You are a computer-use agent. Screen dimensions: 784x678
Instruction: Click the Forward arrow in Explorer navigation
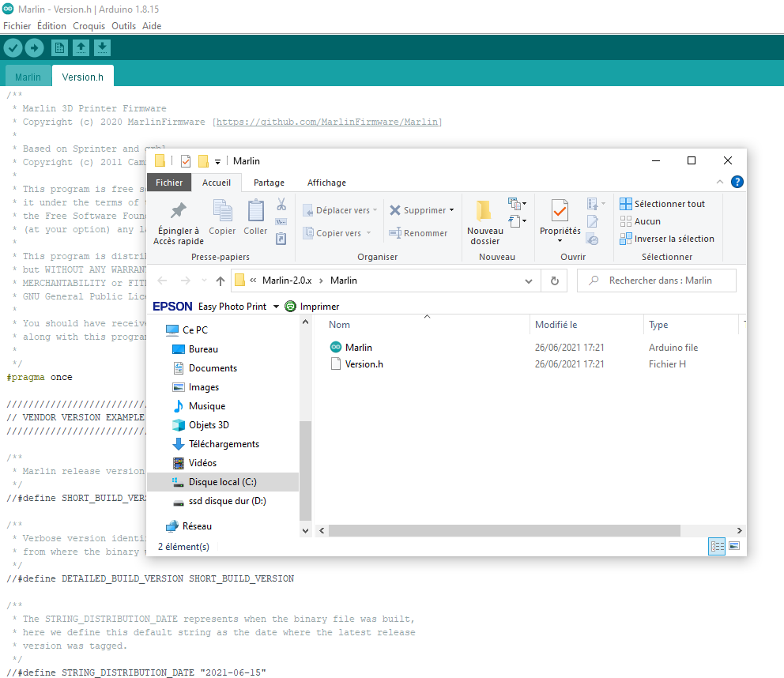coord(186,281)
